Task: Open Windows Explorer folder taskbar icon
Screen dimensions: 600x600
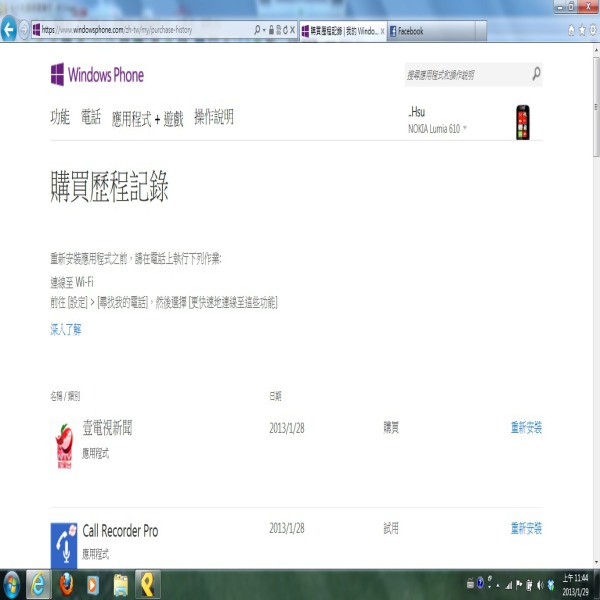Action: (121, 585)
